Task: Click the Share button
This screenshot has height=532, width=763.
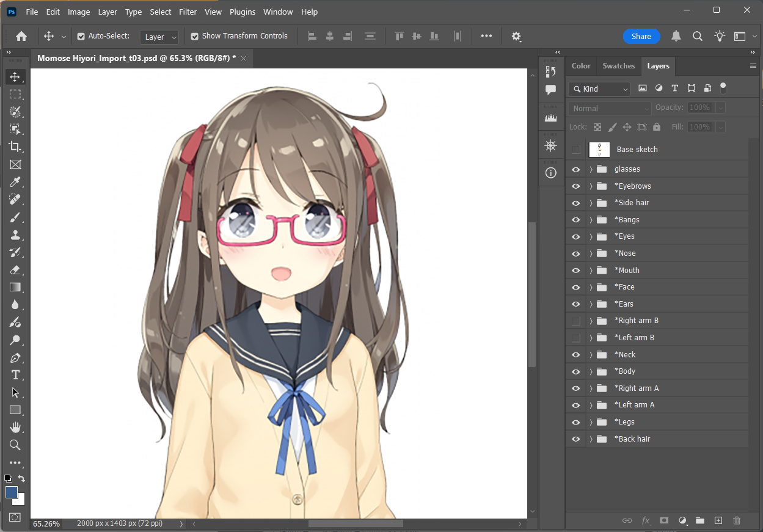Action: coord(641,37)
